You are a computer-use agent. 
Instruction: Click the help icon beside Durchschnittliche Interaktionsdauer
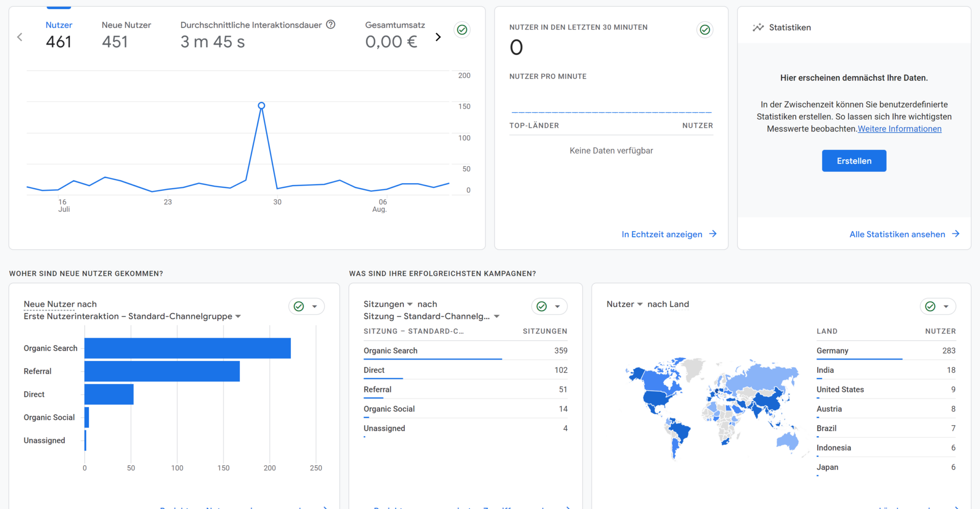click(331, 24)
